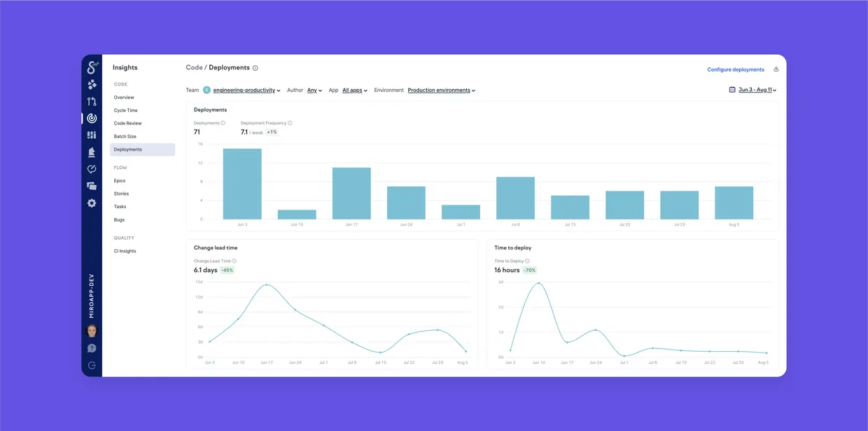Viewport: 868px width, 431px height.
Task: Click the info icon next to the Deployments title
Action: coord(255,68)
